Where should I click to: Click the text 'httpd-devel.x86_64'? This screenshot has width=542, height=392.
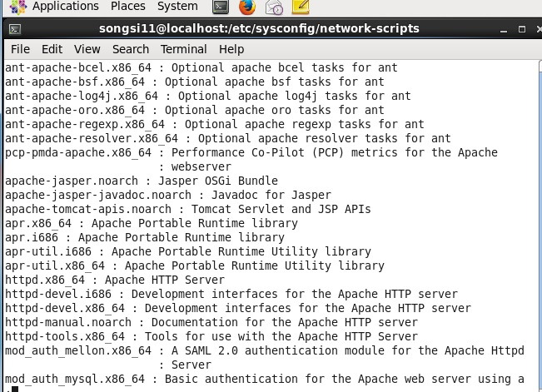[x=65, y=309]
